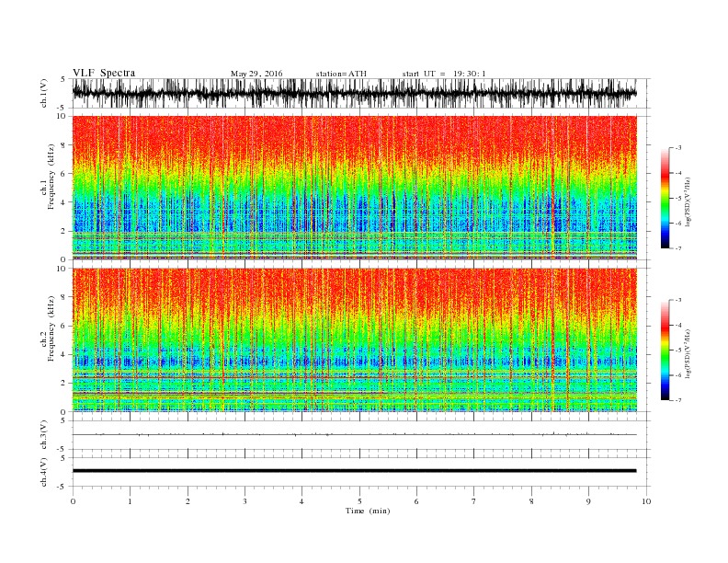Click the "-7" tick on ch.2 colorbar
The image size is (728, 563).
click(x=677, y=400)
